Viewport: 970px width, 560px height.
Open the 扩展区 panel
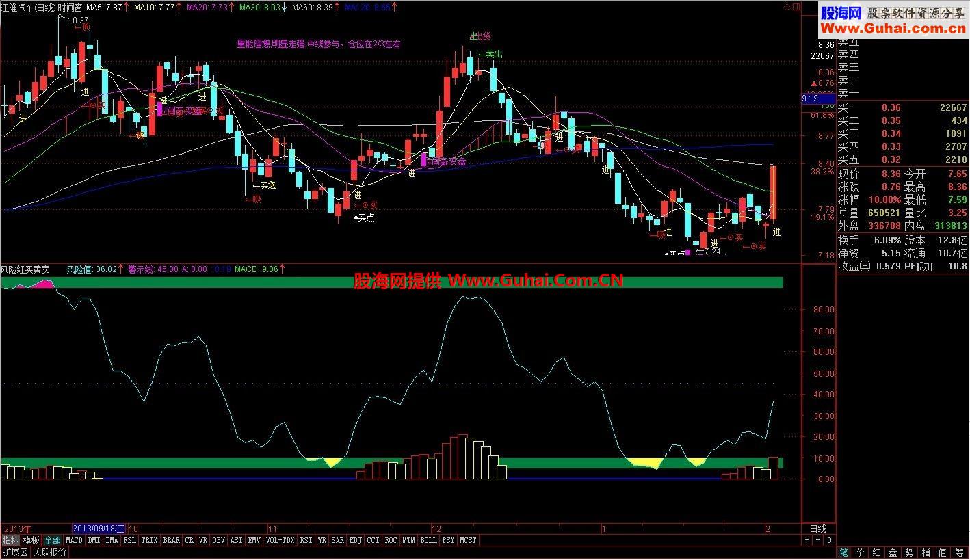(x=15, y=552)
